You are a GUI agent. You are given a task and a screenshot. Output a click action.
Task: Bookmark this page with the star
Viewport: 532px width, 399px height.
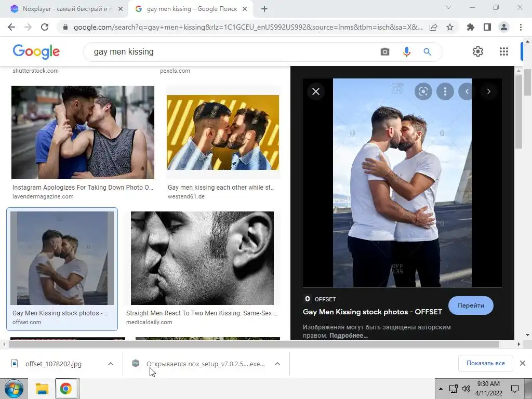point(450,27)
